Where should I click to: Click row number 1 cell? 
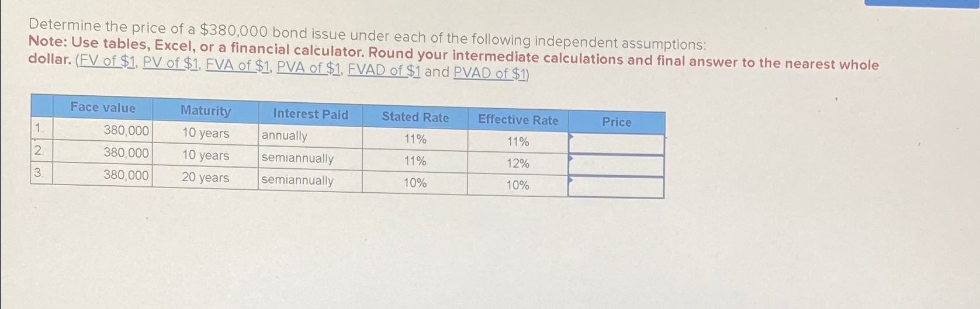click(41, 128)
